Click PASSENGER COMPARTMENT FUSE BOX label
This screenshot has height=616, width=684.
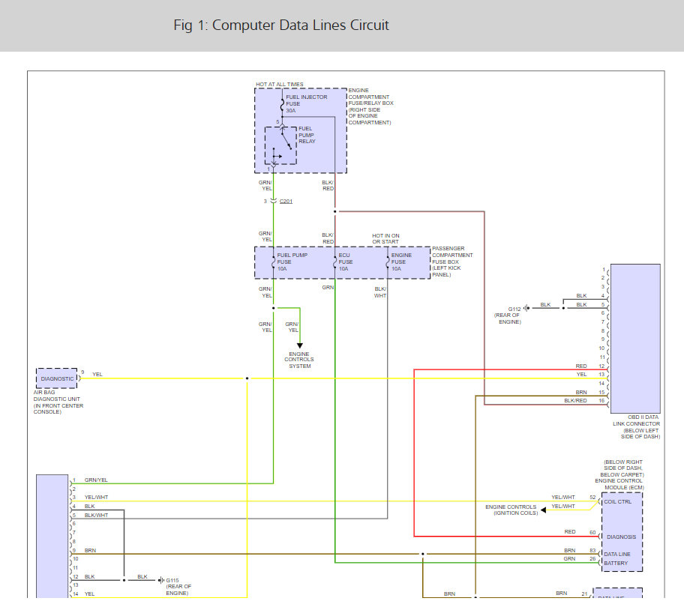(x=452, y=262)
